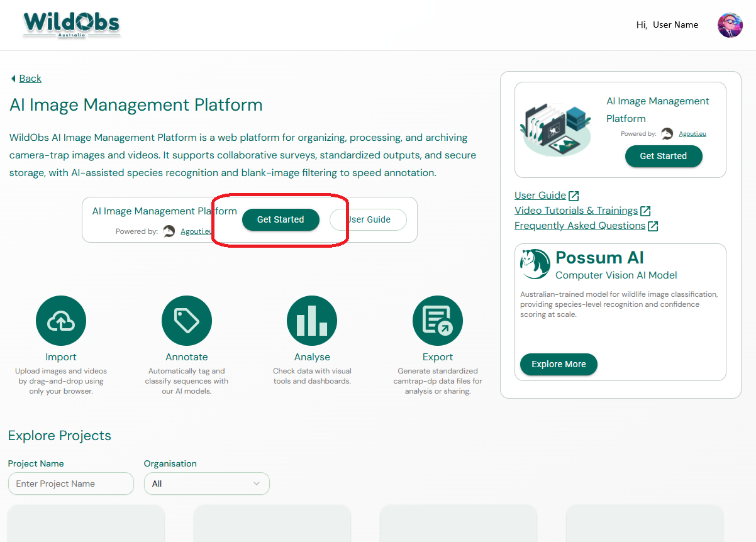The width and height of the screenshot is (756, 542).
Task: Click the first project placeholder card
Action: [x=86, y=523]
